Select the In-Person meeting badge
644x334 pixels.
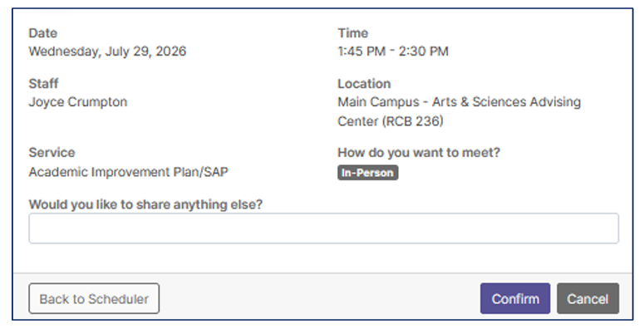367,173
